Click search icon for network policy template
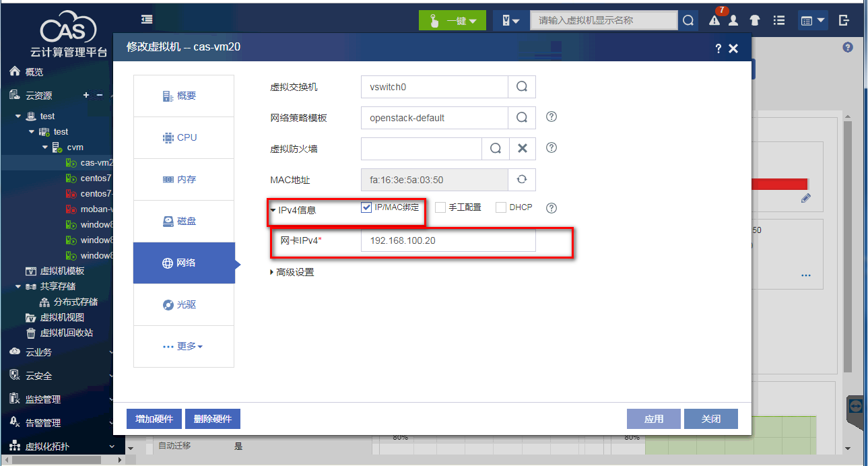868x466 pixels. coord(522,118)
